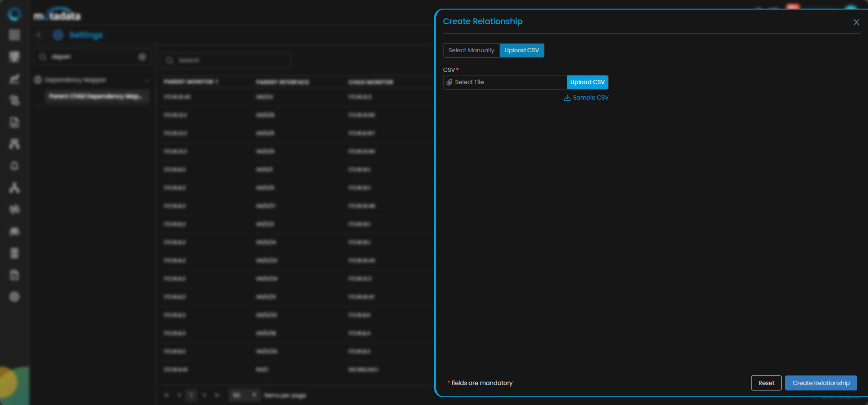Click the paperclip icon in Select File field
Viewport: 868px width, 405px height.
(449, 82)
